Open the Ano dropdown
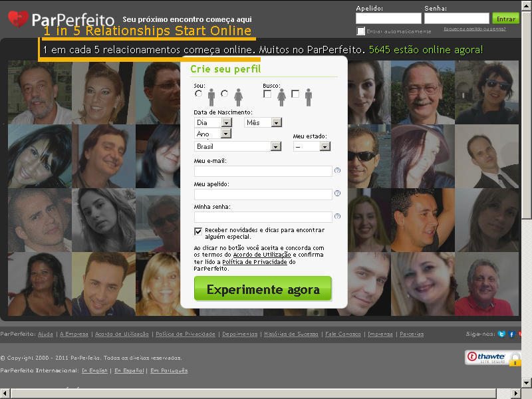 [213, 134]
